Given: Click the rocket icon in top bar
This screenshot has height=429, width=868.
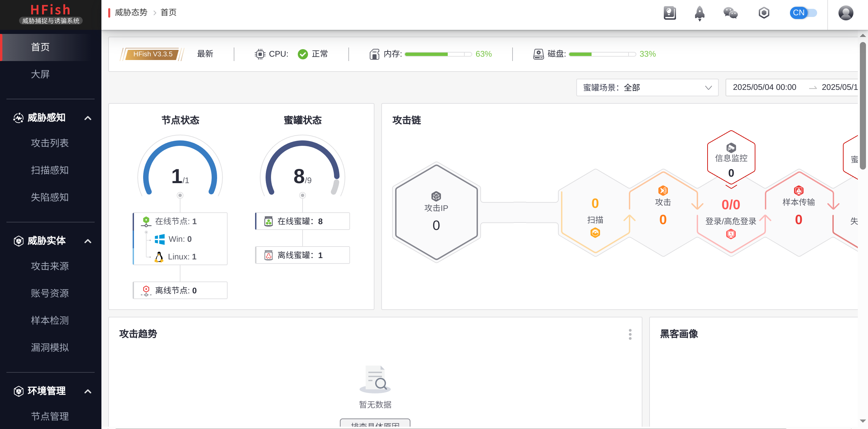Looking at the screenshot, I should pyautogui.click(x=699, y=13).
